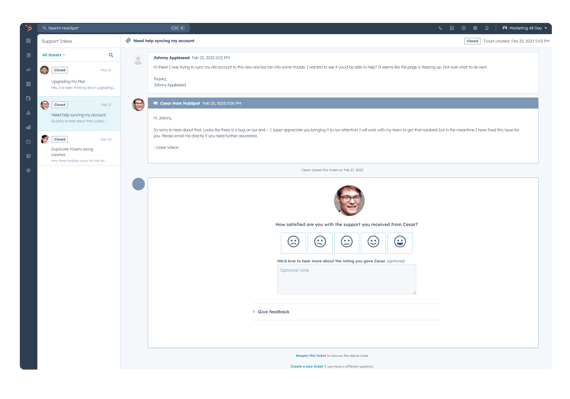Open notifications bell in top bar
The height and width of the screenshot is (399, 570).
[x=487, y=28]
